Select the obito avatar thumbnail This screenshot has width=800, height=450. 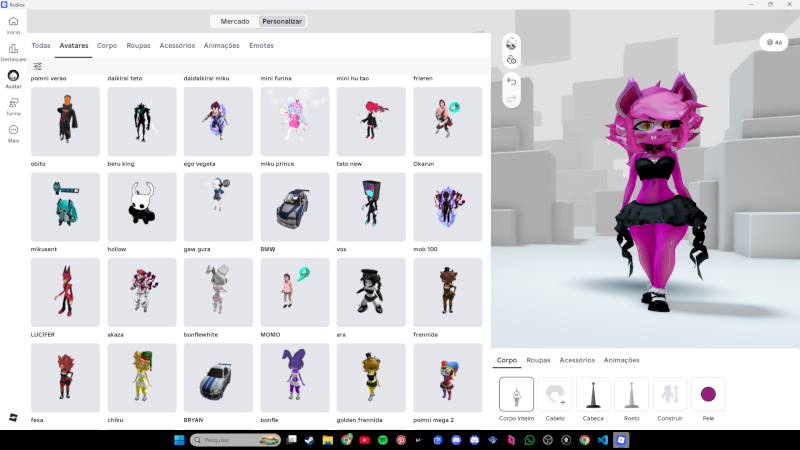tap(65, 121)
